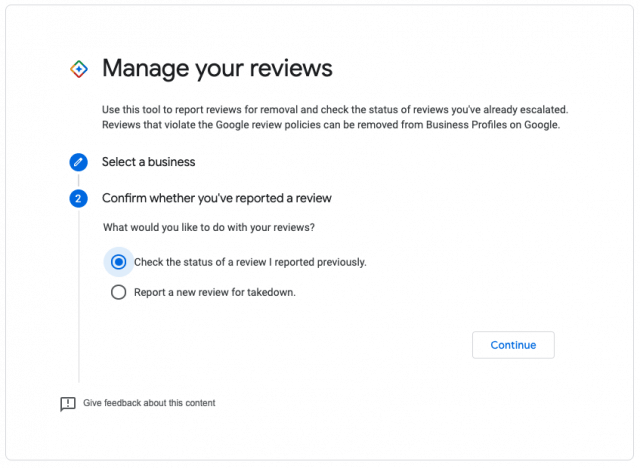
Task: Open 'Give feedback about this content' link
Action: click(x=149, y=403)
